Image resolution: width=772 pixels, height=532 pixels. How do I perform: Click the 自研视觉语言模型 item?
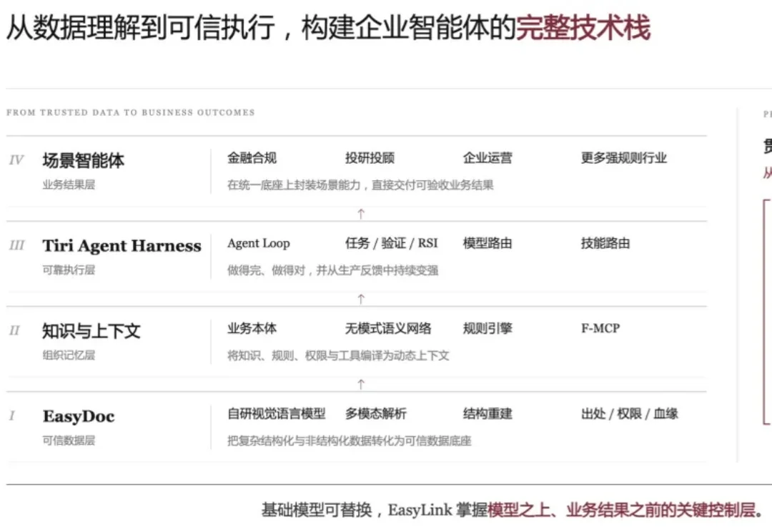(276, 414)
